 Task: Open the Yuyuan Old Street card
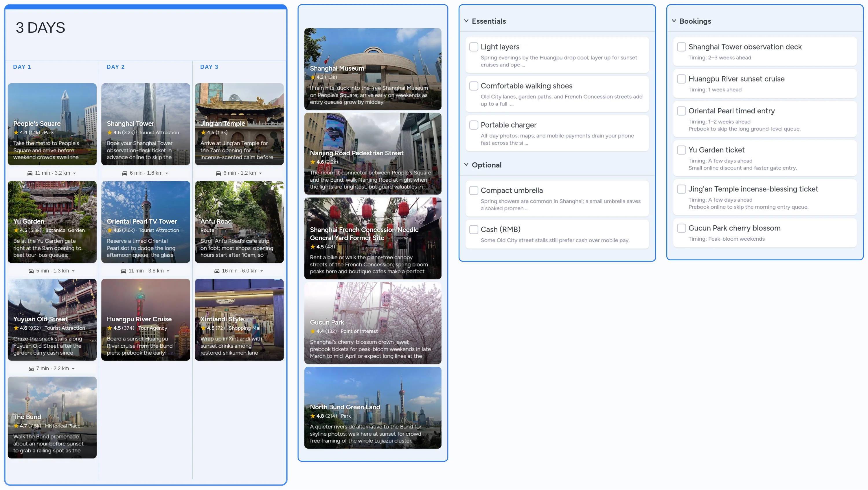coord(52,320)
